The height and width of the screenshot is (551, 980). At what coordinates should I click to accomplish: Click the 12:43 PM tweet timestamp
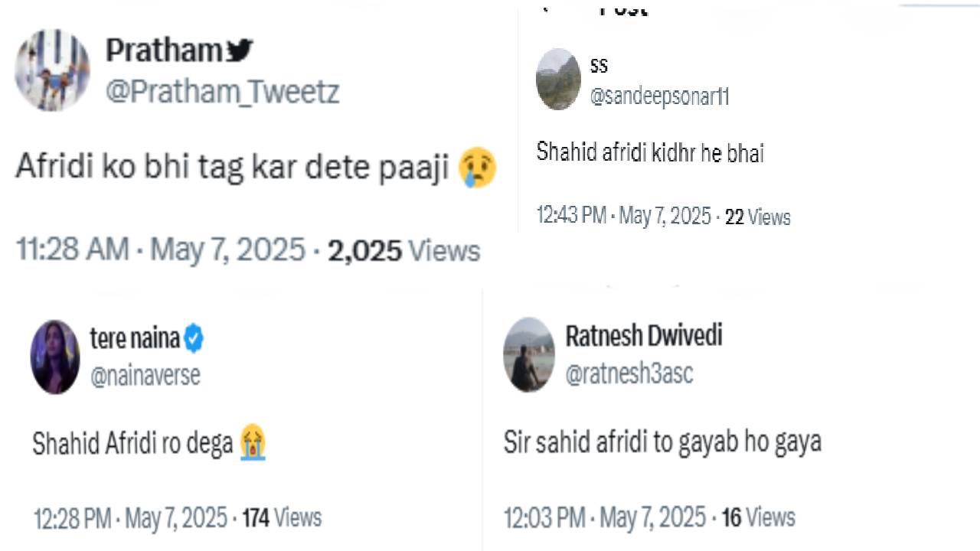click(x=624, y=216)
